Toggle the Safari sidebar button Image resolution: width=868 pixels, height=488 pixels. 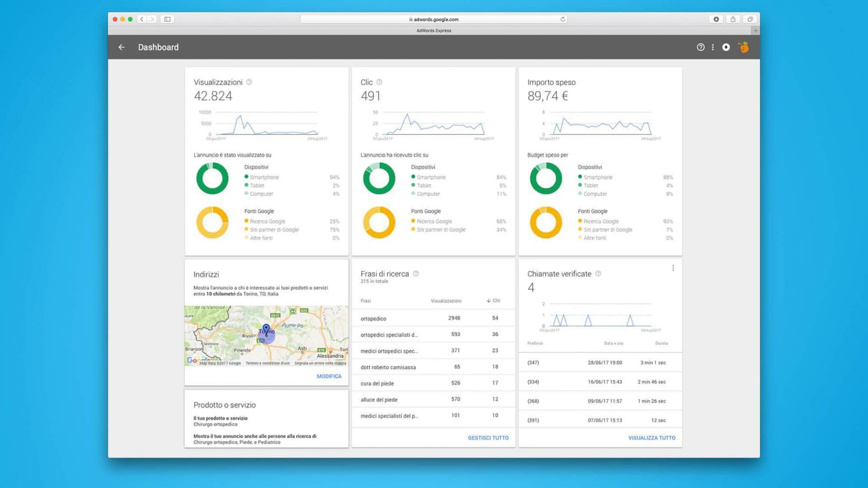(167, 19)
